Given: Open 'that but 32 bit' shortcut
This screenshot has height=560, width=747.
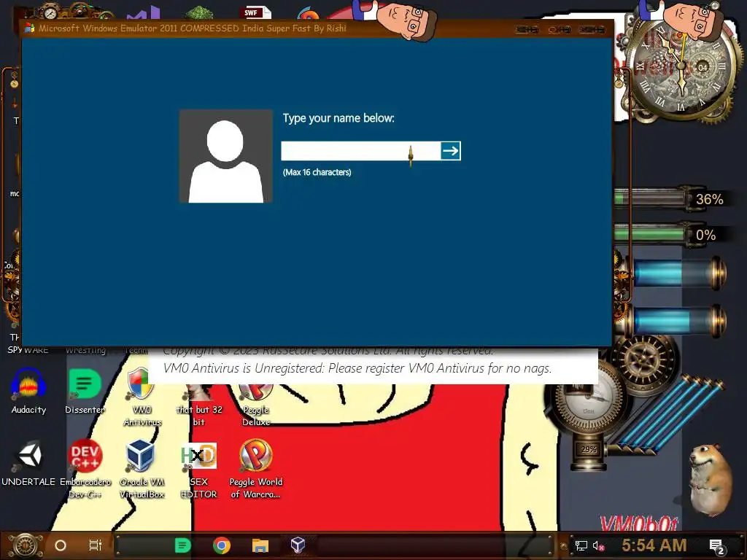Looking at the screenshot, I should coord(199,403).
